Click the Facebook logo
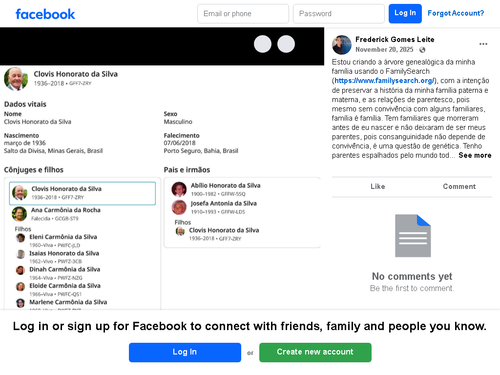The height and width of the screenshot is (375, 500). (x=45, y=14)
